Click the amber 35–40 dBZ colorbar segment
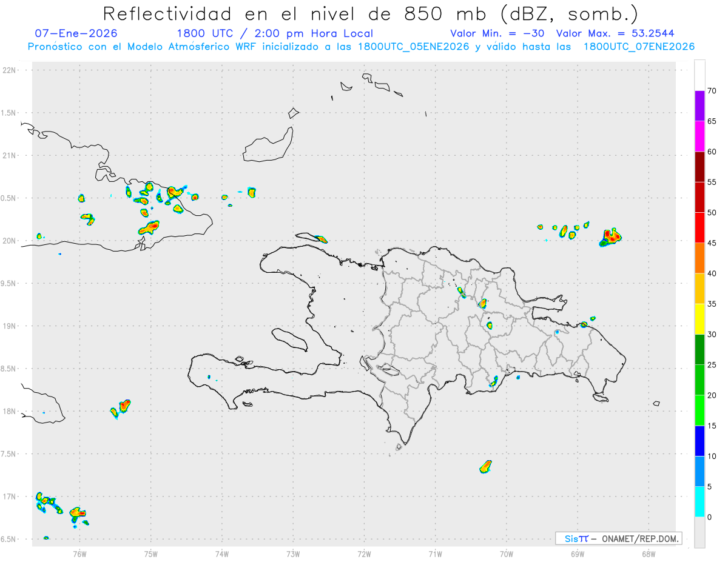The width and height of the screenshot is (728, 562). (699, 288)
